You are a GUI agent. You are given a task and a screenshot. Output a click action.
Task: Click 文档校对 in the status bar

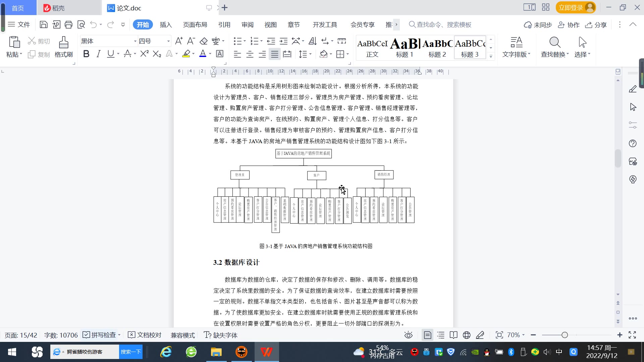pyautogui.click(x=145, y=335)
